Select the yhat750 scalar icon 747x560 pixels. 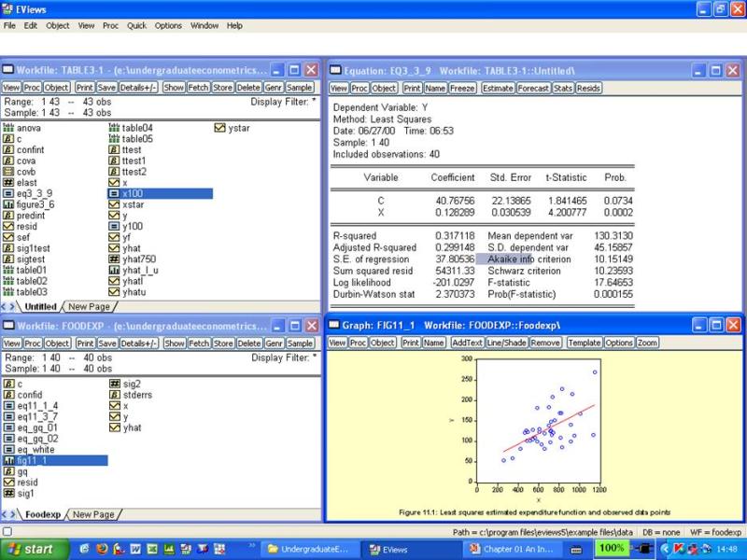(114, 259)
